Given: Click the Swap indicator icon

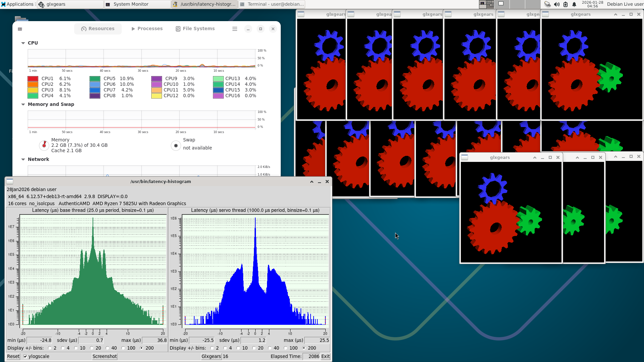Looking at the screenshot, I should pos(176,145).
